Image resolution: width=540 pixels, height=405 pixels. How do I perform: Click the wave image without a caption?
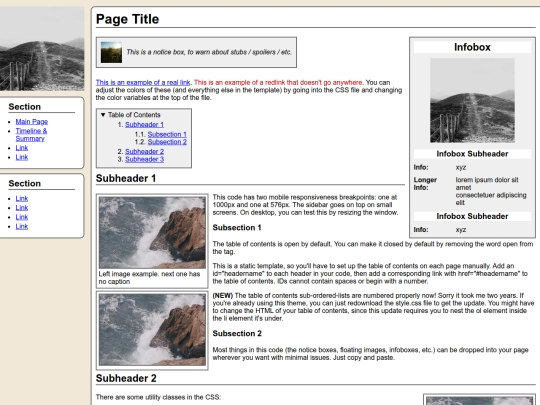pos(152,330)
